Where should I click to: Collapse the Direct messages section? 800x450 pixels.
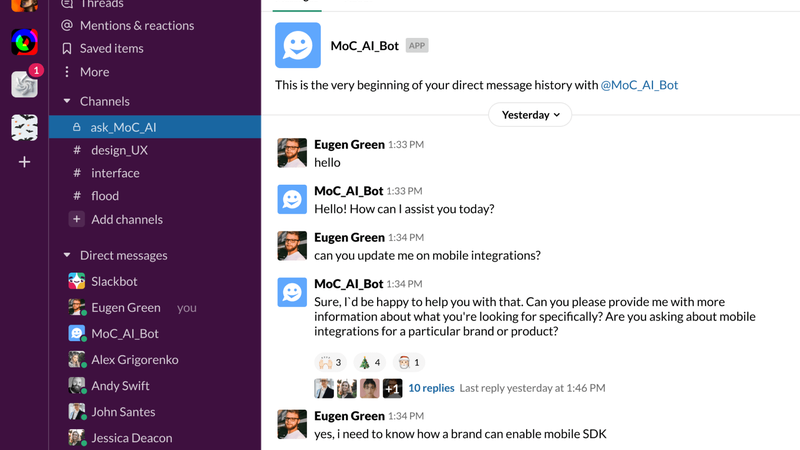[x=67, y=255]
